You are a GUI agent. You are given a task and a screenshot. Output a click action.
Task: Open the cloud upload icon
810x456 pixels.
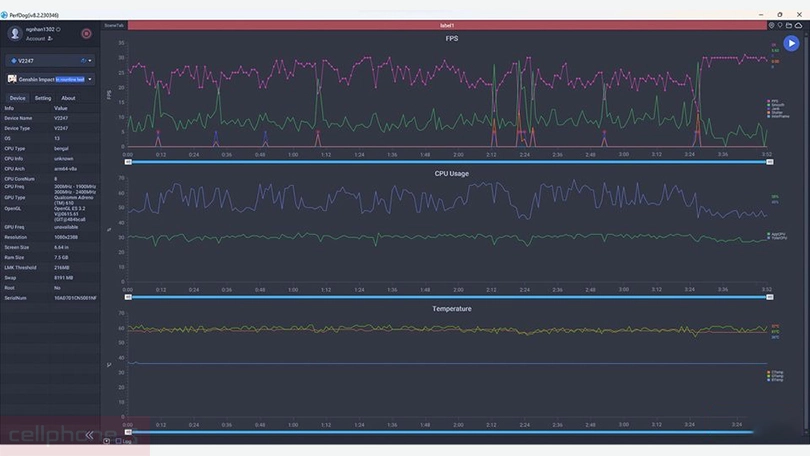pos(798,25)
